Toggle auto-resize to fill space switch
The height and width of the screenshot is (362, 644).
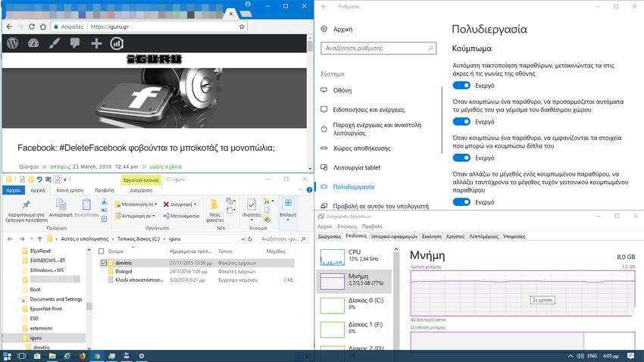pyautogui.click(x=461, y=121)
